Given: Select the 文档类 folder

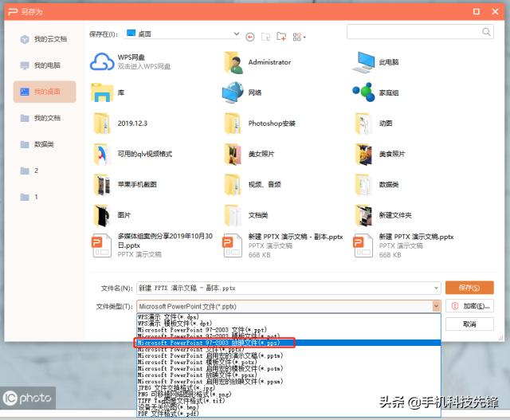Looking at the screenshot, I should [x=246, y=215].
